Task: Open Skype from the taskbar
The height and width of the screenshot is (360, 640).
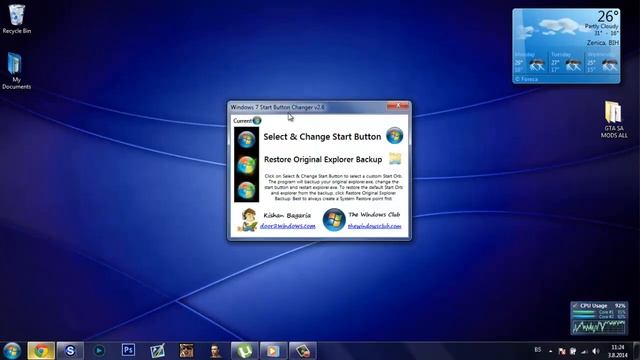Action: pos(70,351)
